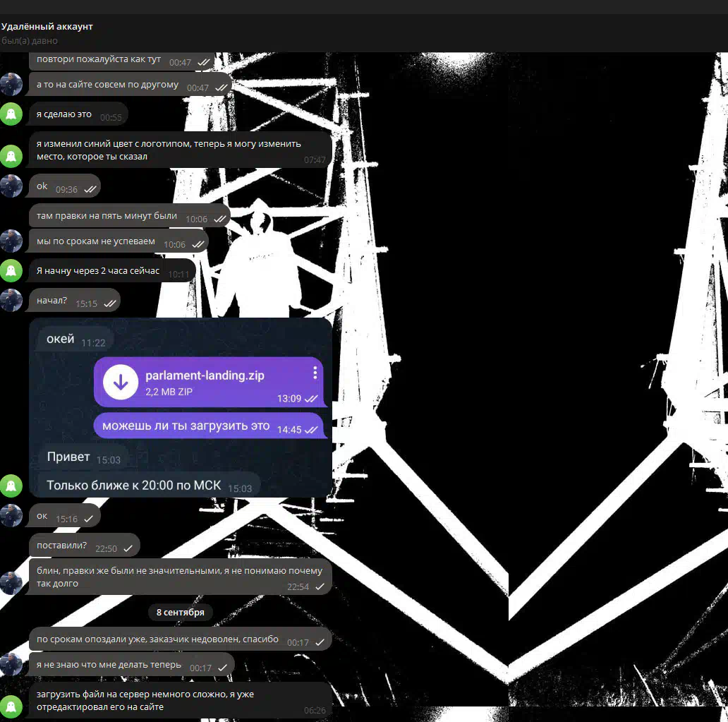Click the "2,2 MB ZIP" file size label
The height and width of the screenshot is (722, 728).
169,392
